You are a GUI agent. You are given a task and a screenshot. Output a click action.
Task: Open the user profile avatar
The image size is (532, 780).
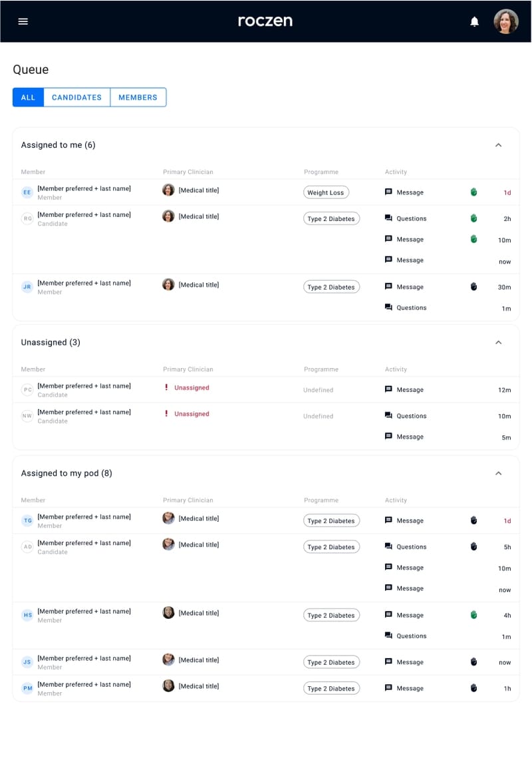505,21
